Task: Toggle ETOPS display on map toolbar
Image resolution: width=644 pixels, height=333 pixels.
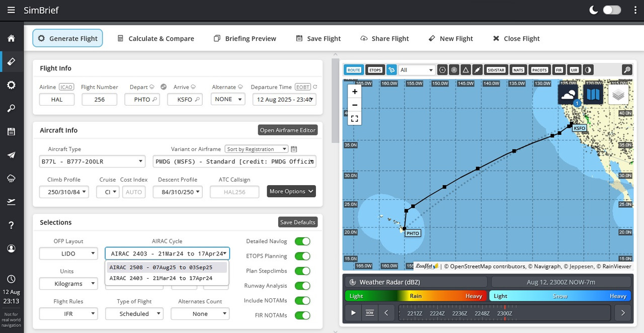Action: 375,70
